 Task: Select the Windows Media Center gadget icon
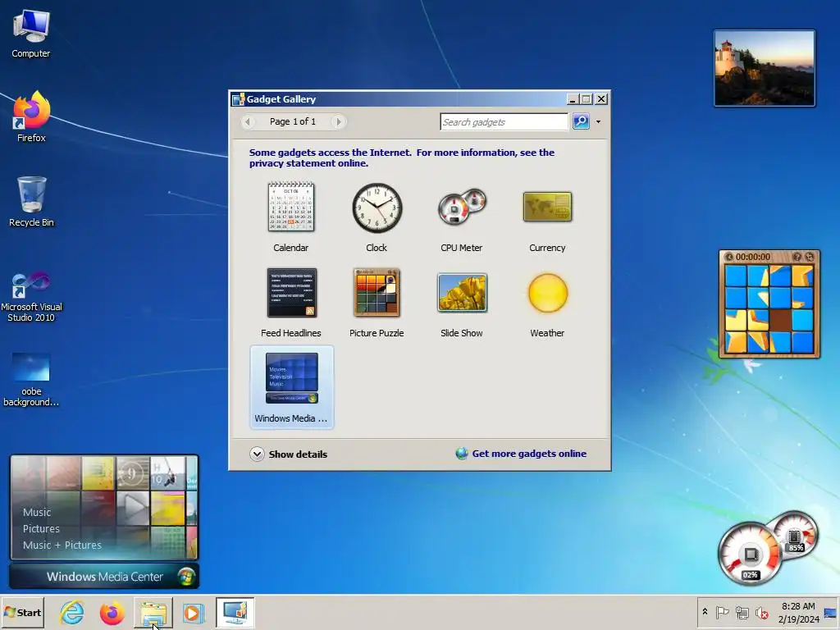click(291, 377)
